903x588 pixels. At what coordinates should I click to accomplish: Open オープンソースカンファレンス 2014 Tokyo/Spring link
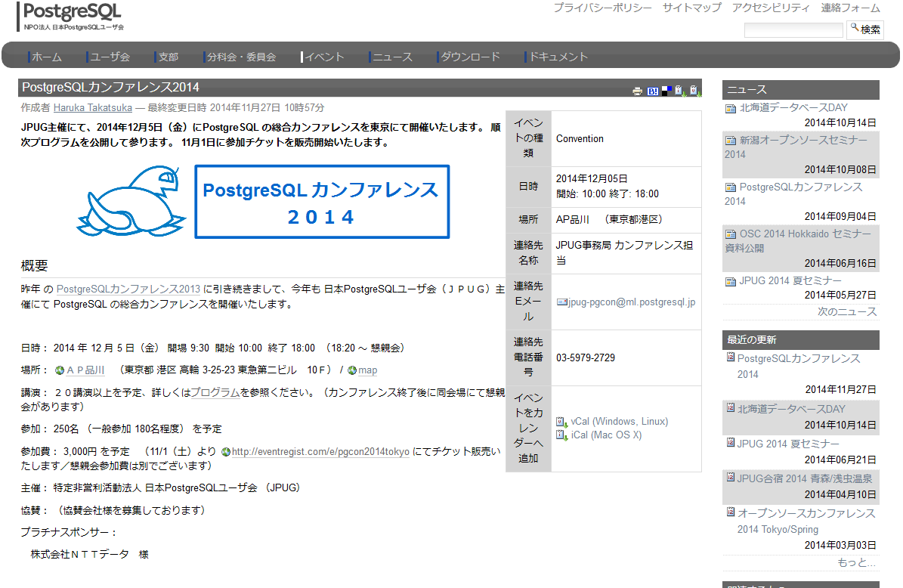[x=806, y=521]
